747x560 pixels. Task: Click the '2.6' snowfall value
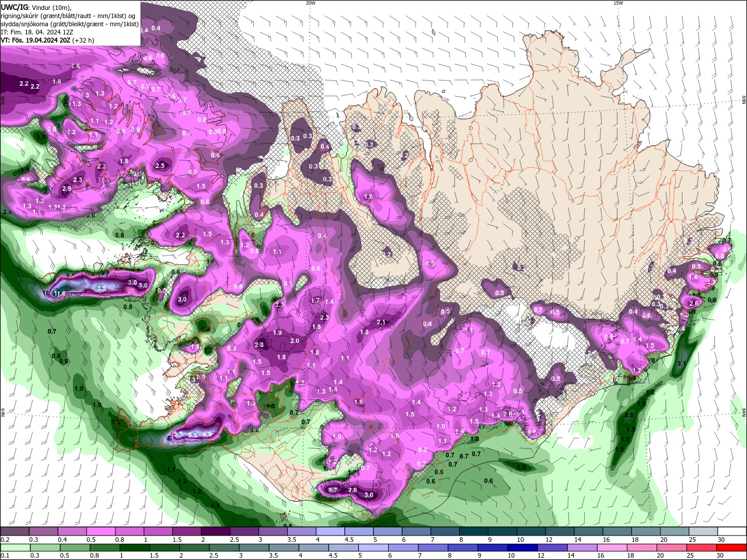pyautogui.click(x=694, y=303)
